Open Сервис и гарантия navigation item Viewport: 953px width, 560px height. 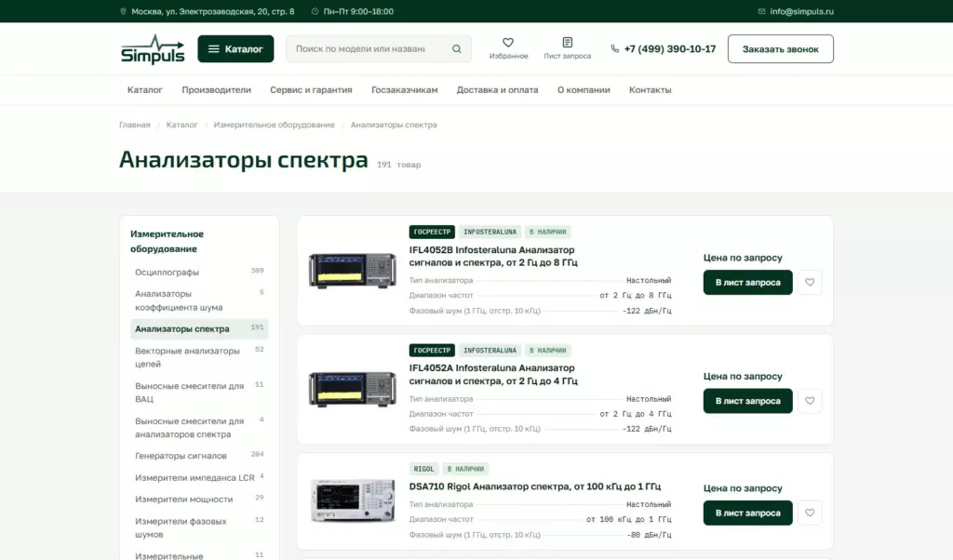[x=311, y=90]
